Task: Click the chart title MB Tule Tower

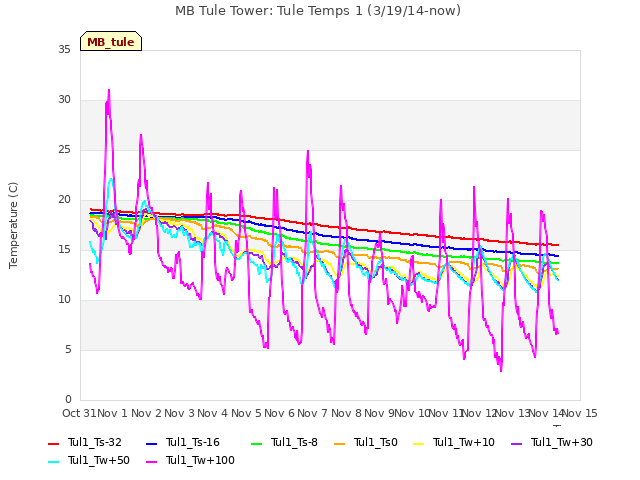Action: 318,11
